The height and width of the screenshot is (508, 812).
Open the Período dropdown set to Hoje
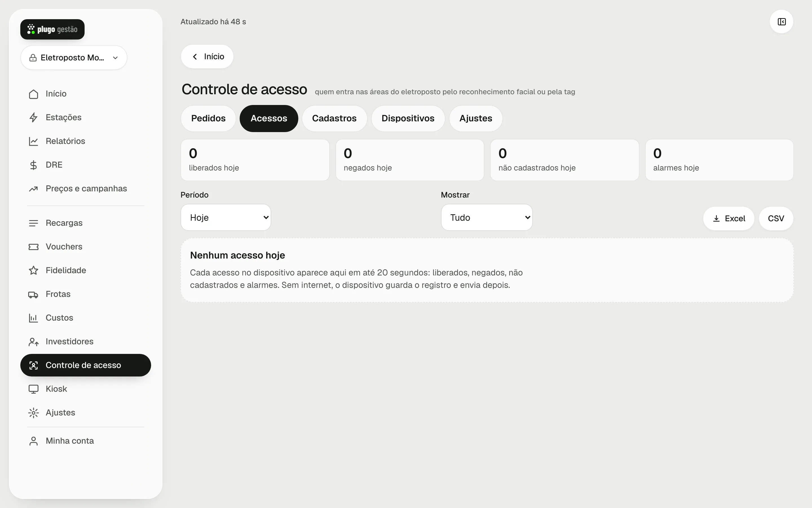[226, 217]
